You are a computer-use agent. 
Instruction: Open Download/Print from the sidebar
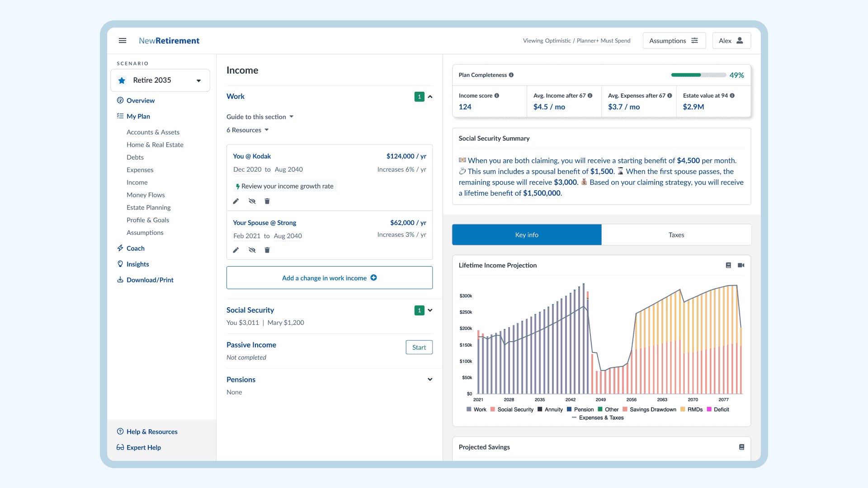(150, 280)
